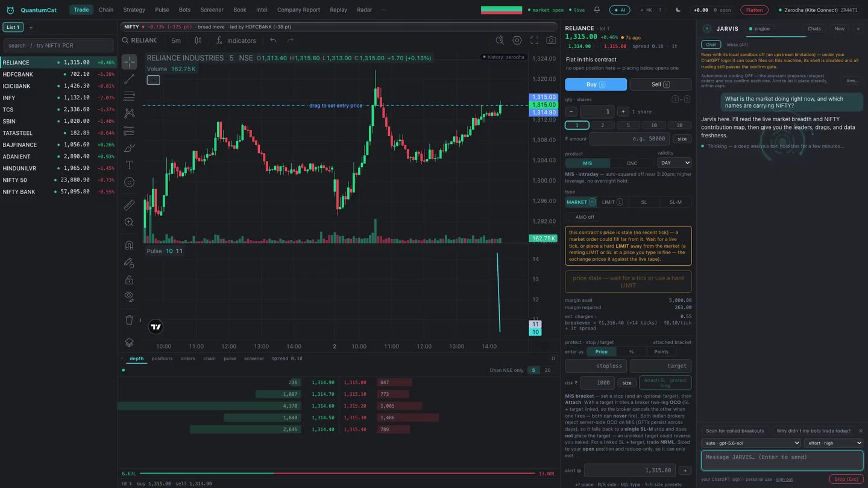Click the QuantumCat logo icon
The image size is (868, 488).
tap(10, 10)
